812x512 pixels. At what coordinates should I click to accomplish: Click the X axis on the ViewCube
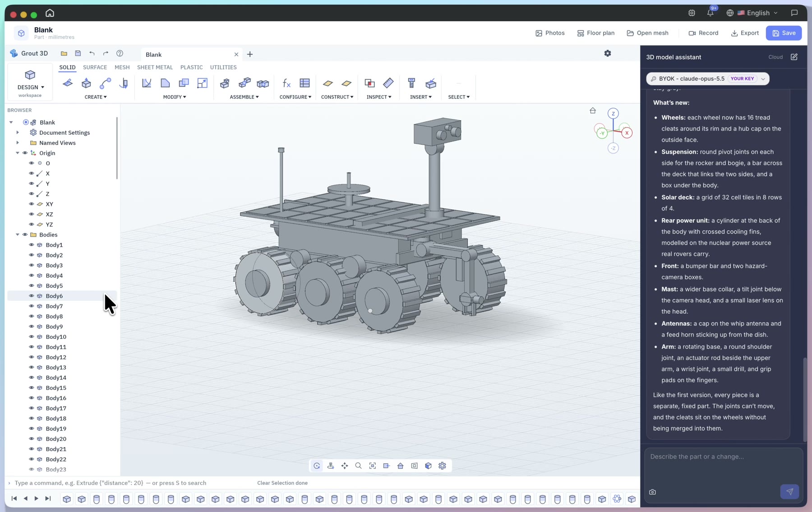tap(627, 133)
